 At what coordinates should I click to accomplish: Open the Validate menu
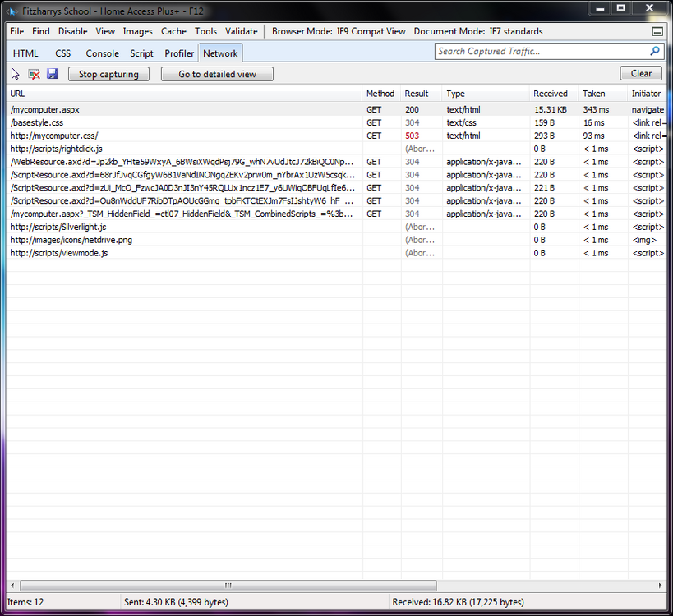(x=242, y=31)
